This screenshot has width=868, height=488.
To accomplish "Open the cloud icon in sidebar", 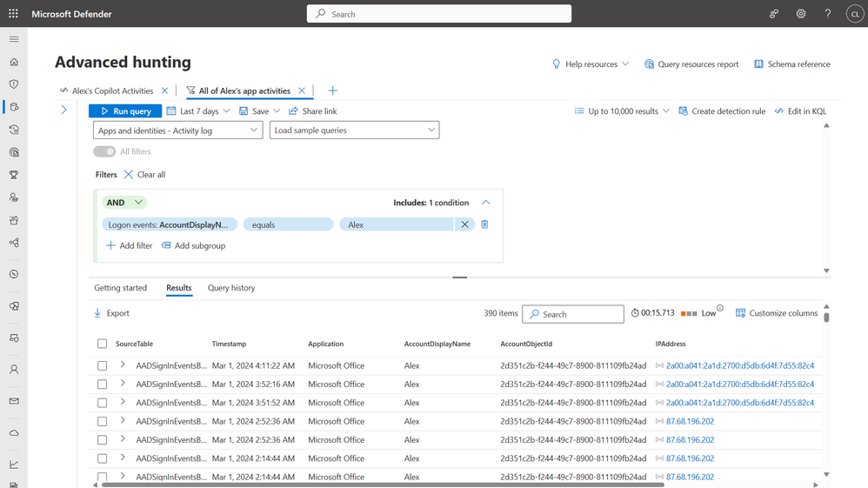I will (14, 433).
